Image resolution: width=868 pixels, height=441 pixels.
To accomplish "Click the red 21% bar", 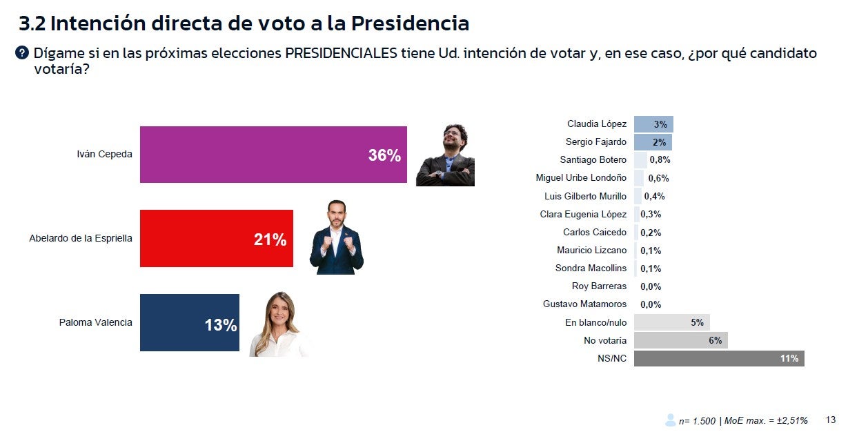I will 216,239.
